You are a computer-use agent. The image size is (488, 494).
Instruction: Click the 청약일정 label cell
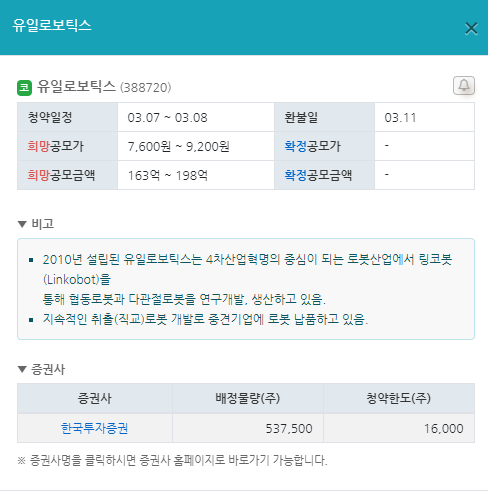point(67,117)
